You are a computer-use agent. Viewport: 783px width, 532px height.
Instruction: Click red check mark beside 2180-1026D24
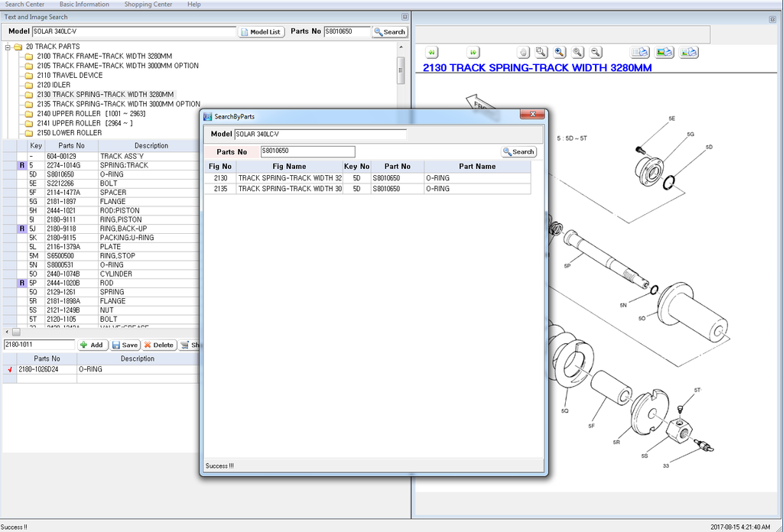click(x=10, y=369)
